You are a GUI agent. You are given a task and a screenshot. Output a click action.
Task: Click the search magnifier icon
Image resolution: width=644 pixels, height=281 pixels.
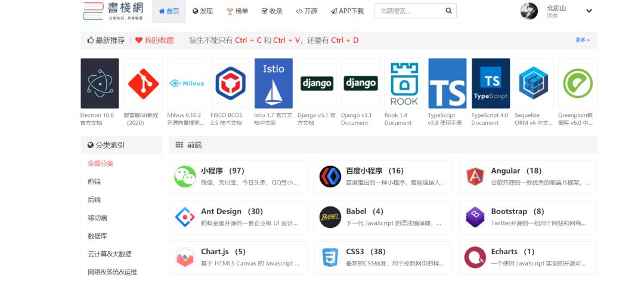pyautogui.click(x=448, y=11)
